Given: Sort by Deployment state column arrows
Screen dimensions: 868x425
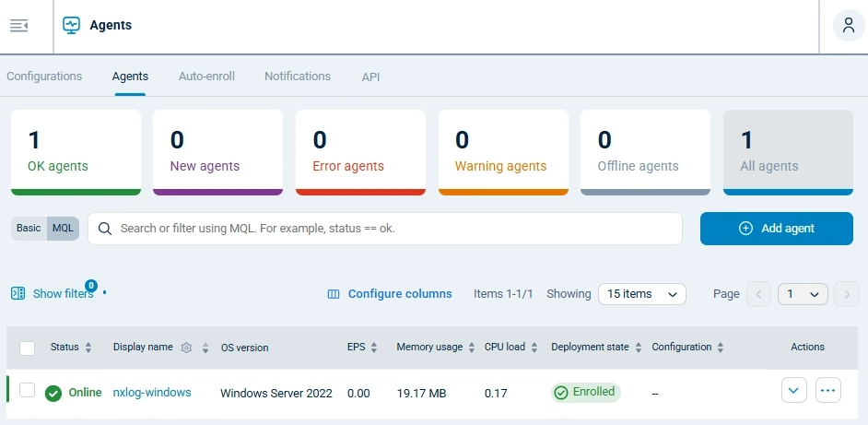Looking at the screenshot, I should click(x=639, y=348).
